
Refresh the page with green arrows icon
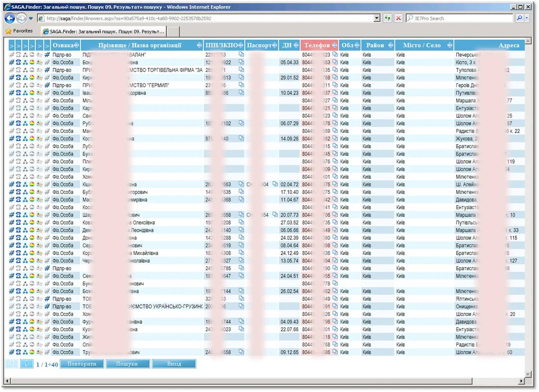[387, 18]
